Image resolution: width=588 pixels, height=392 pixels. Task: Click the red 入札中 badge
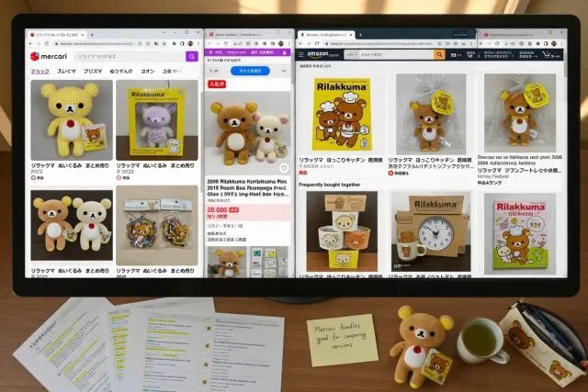click(x=217, y=84)
